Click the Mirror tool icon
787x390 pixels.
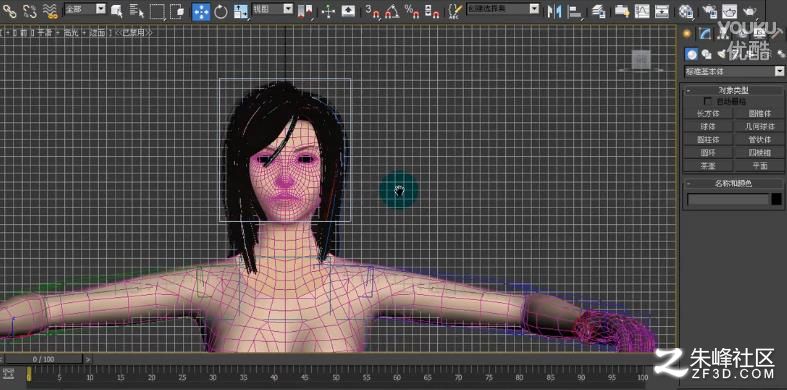point(554,11)
